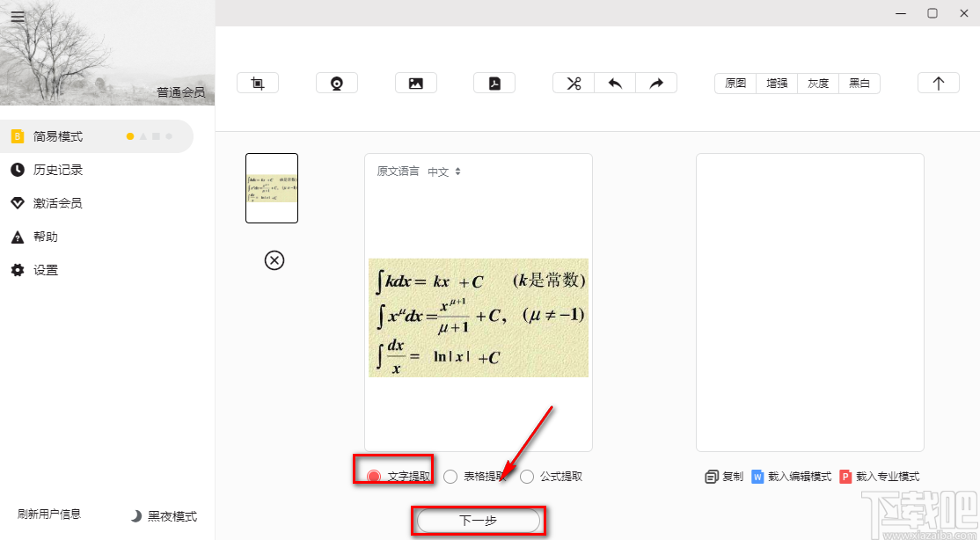Switch image to 黑白 mode
This screenshot has height=540, width=980.
pyautogui.click(x=859, y=84)
